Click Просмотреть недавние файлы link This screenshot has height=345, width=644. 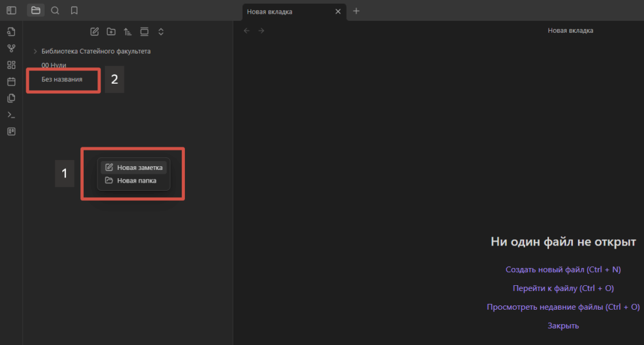(563, 307)
